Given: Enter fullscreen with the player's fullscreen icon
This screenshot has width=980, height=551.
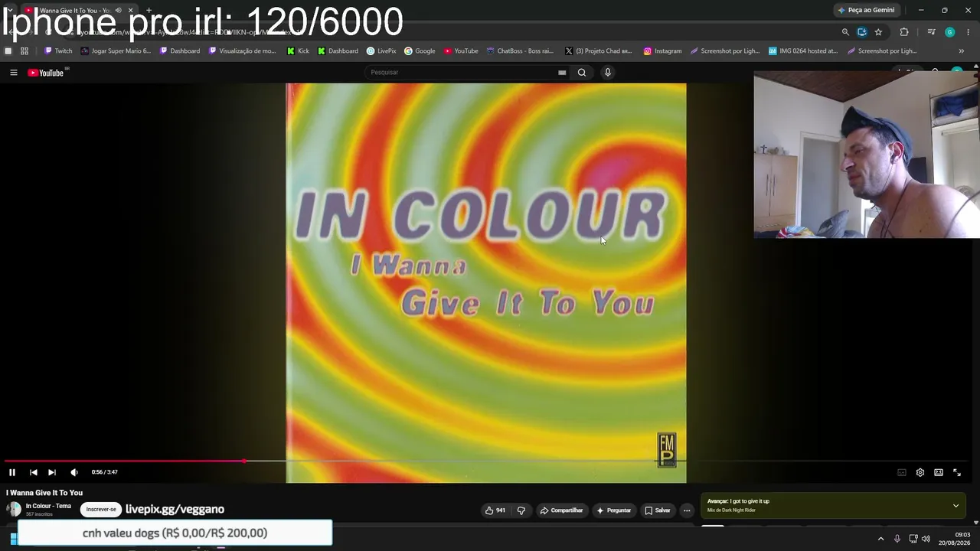Looking at the screenshot, I should [x=957, y=472].
